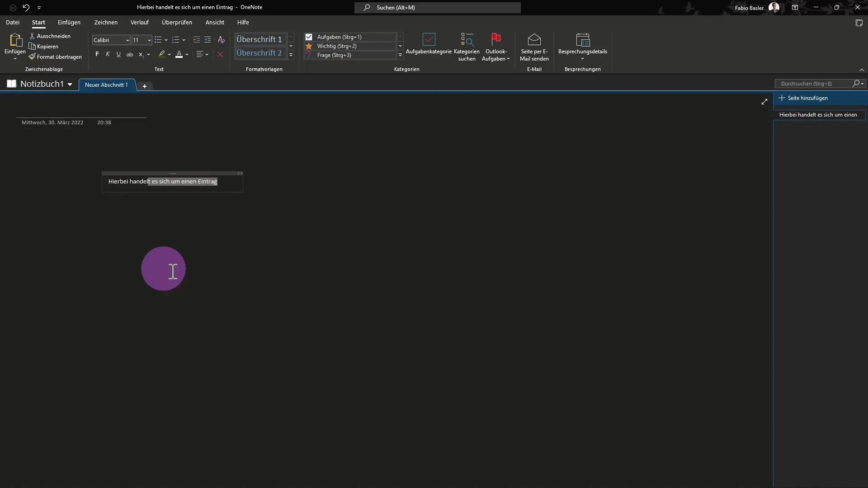This screenshot has width=868, height=488.
Task: Click Format übertragen (format painter)
Action: (x=55, y=56)
